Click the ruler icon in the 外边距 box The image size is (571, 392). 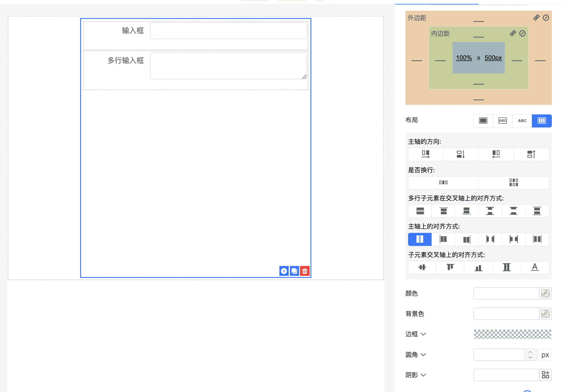536,18
